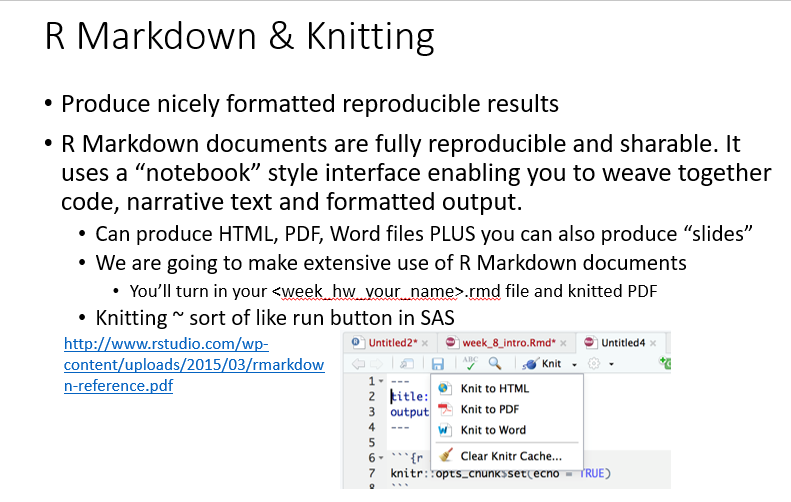Click the R file icon on Untitled2 tab
791x502 pixels.
tap(358, 343)
